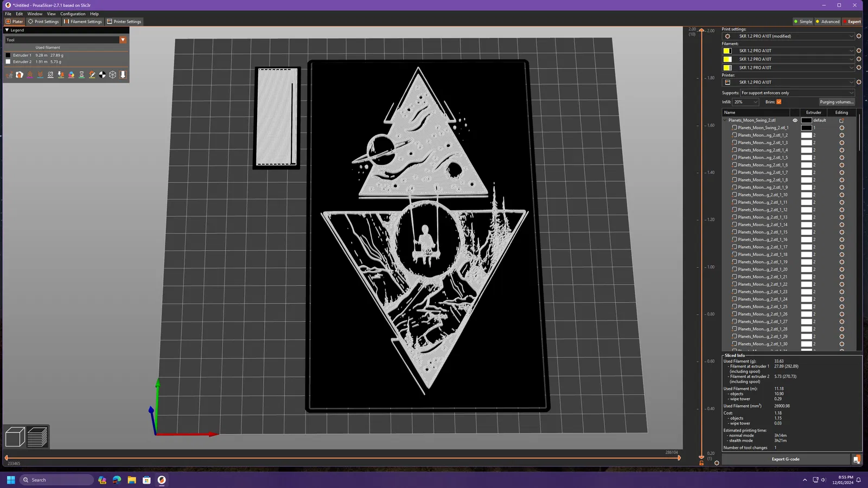Open the Supports dropdown

click(797, 93)
